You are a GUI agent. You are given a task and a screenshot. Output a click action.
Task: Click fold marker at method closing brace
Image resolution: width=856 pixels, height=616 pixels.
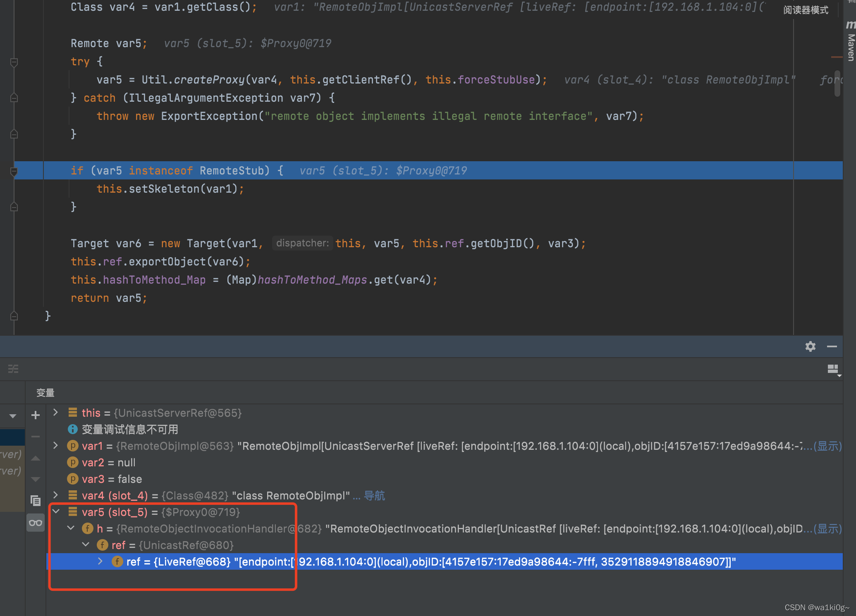pyautogui.click(x=14, y=316)
